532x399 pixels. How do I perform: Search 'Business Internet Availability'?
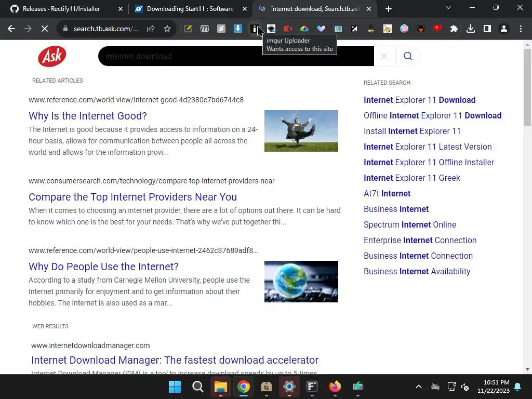click(x=417, y=272)
